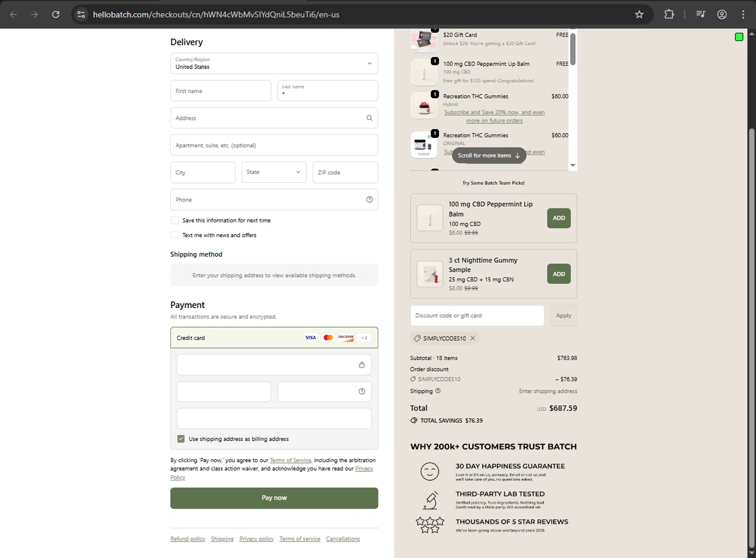Click the Apply discount button
This screenshot has width=756, height=558.
pos(563,316)
